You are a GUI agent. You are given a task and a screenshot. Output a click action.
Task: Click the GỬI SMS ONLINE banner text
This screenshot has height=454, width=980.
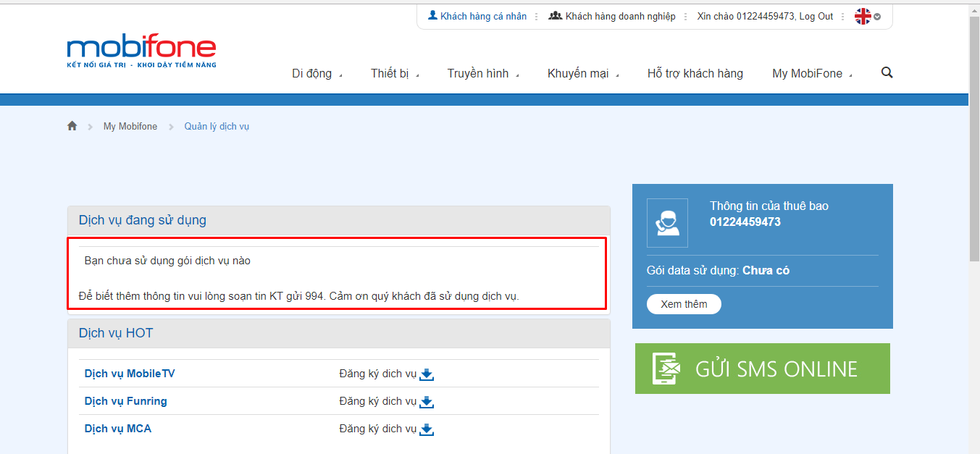(776, 369)
